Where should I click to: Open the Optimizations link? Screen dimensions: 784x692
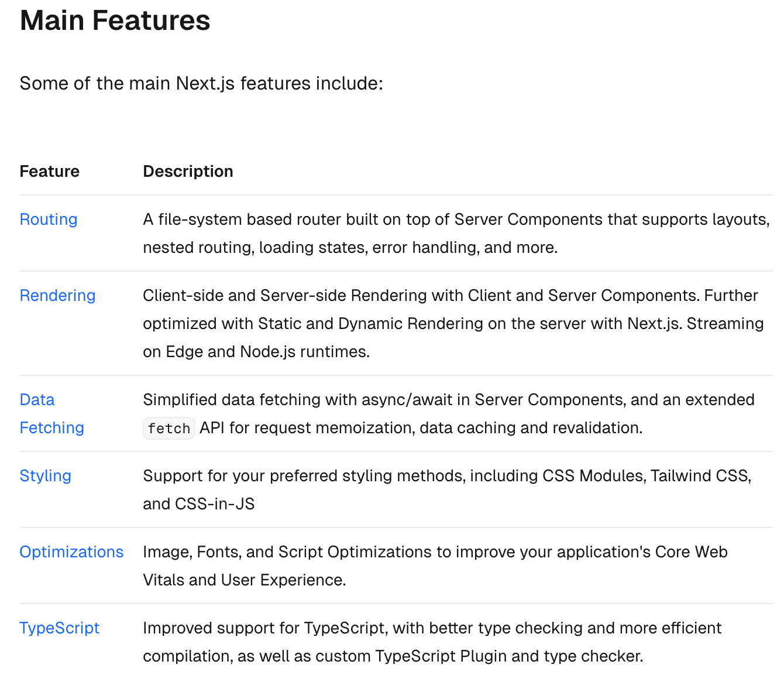click(x=71, y=552)
